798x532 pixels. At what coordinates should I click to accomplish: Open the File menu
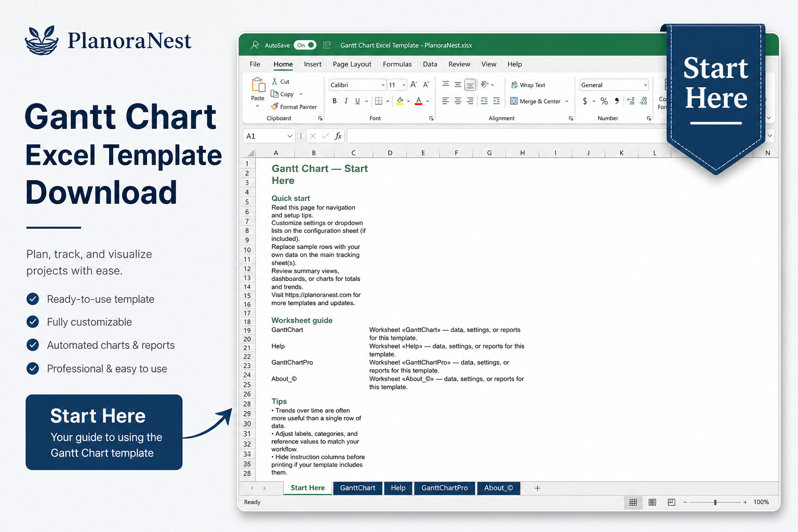pyautogui.click(x=255, y=64)
